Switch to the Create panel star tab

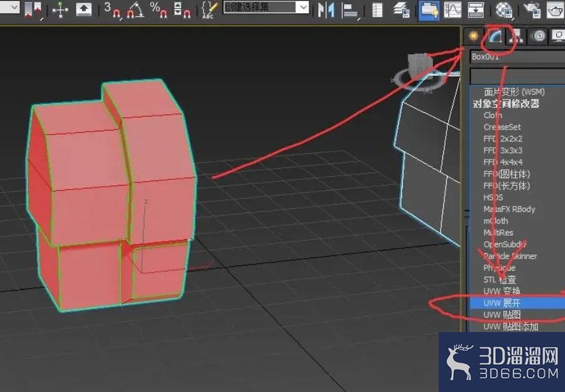pos(473,36)
